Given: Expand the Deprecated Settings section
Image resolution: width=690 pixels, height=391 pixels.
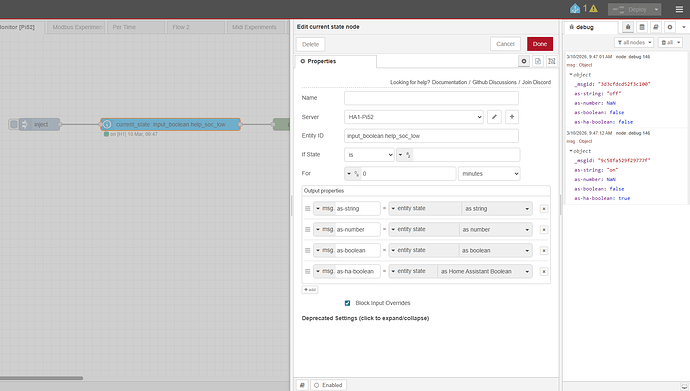Looking at the screenshot, I should point(365,318).
